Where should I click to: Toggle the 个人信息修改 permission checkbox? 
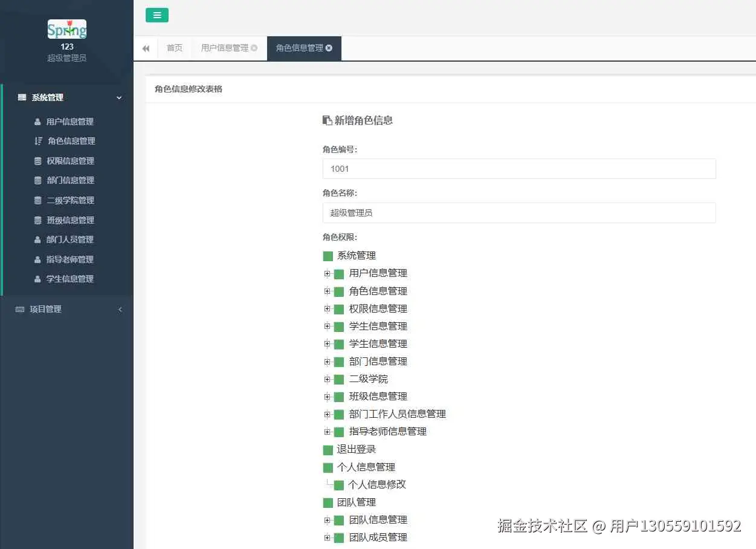click(339, 485)
